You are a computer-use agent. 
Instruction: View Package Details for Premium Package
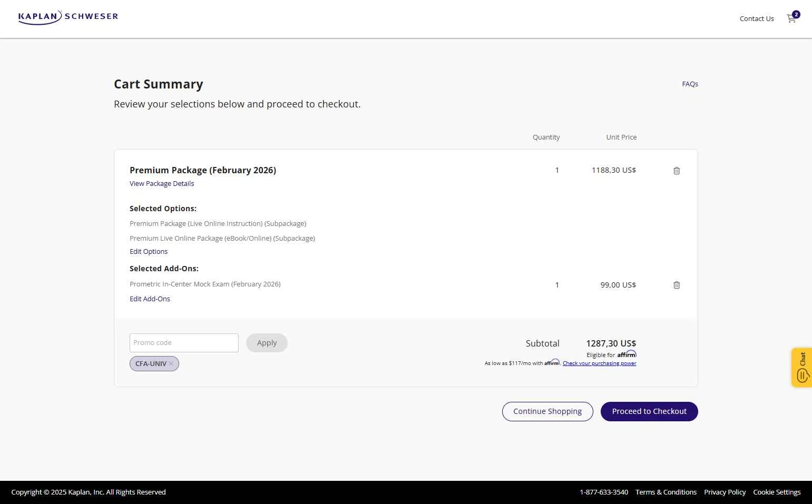point(162,183)
